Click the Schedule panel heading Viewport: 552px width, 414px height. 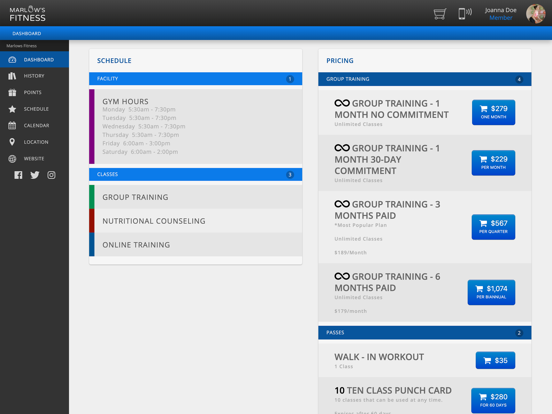[x=114, y=61]
